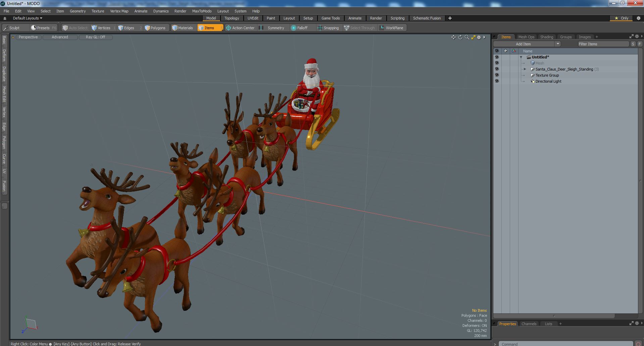Open the Deform vertical sidebar tab

[4, 55]
